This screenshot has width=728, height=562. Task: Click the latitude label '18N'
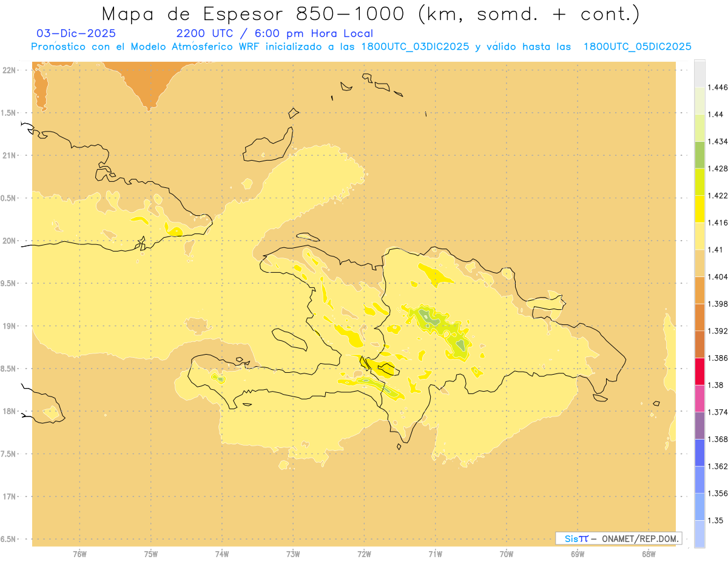click(x=9, y=411)
